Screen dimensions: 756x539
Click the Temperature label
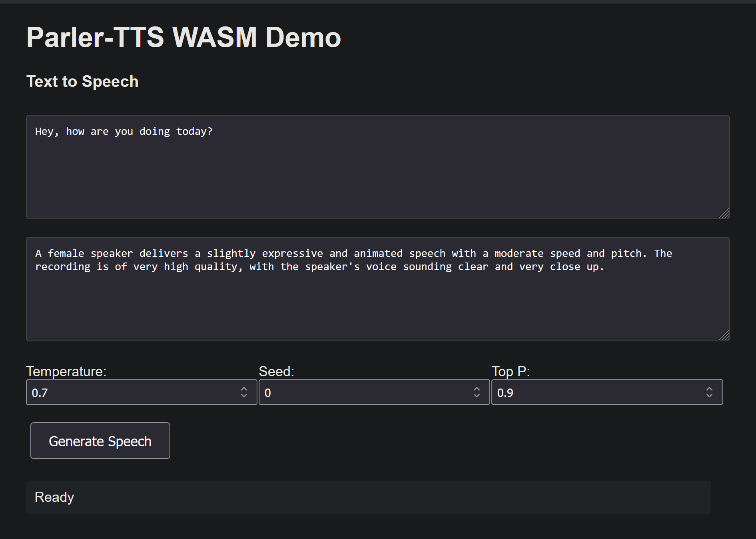coord(66,371)
